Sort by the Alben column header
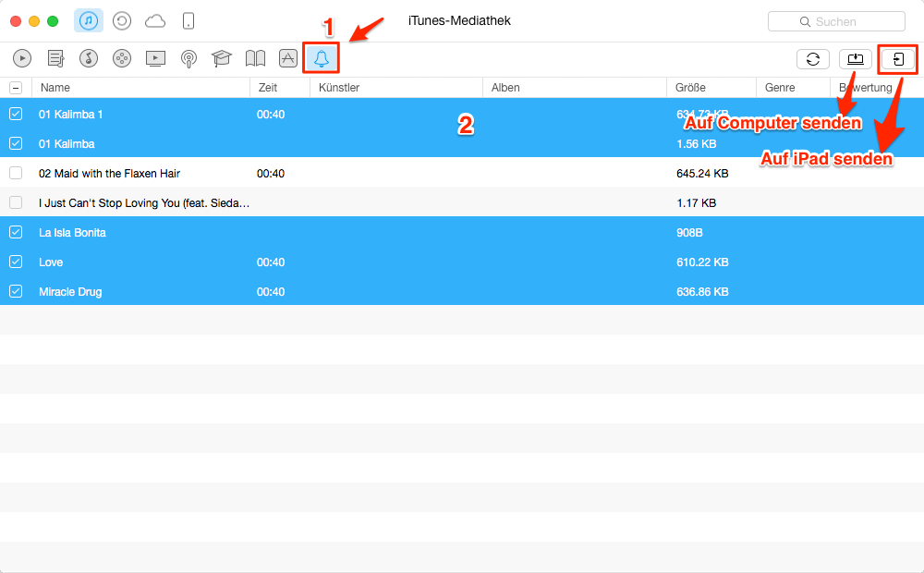924x573 pixels. coord(575,88)
